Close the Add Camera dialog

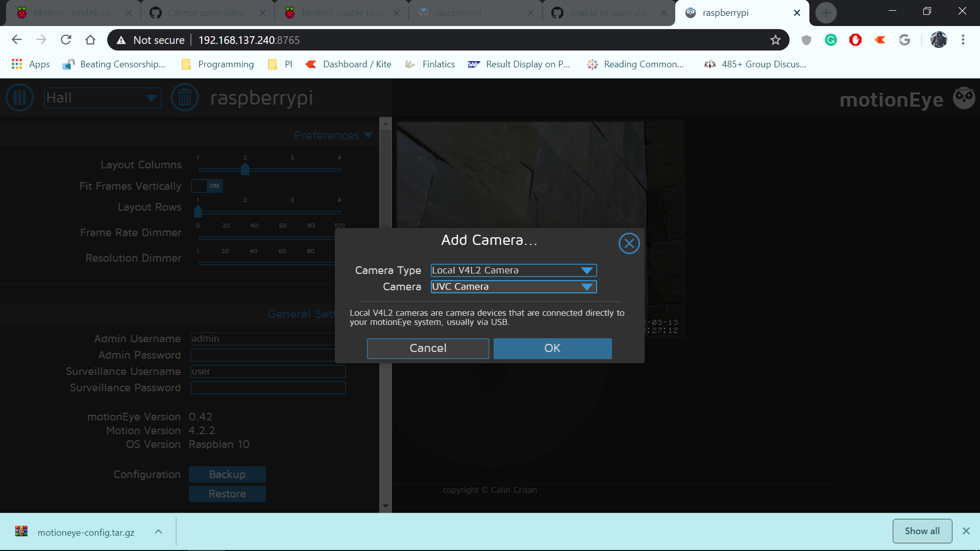tap(628, 243)
